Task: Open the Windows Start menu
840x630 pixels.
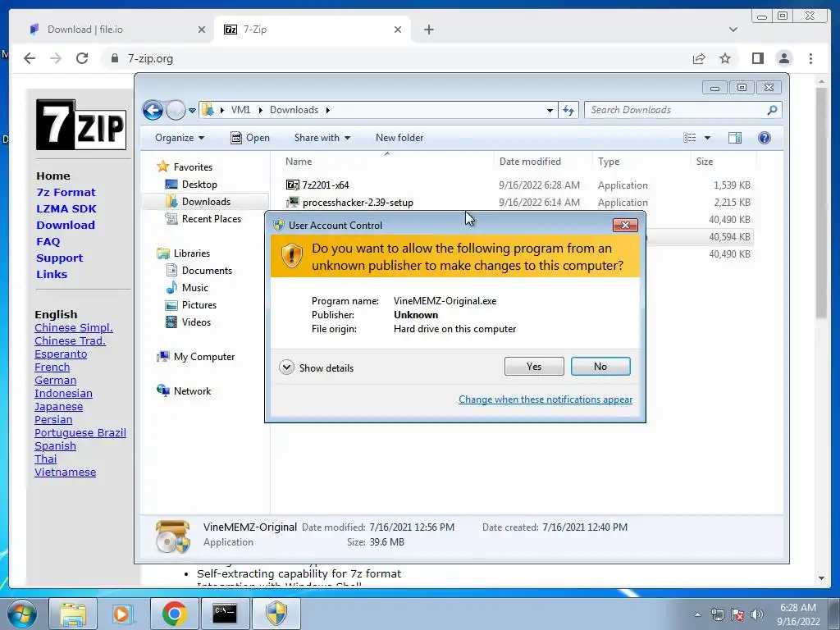Action: point(22,614)
